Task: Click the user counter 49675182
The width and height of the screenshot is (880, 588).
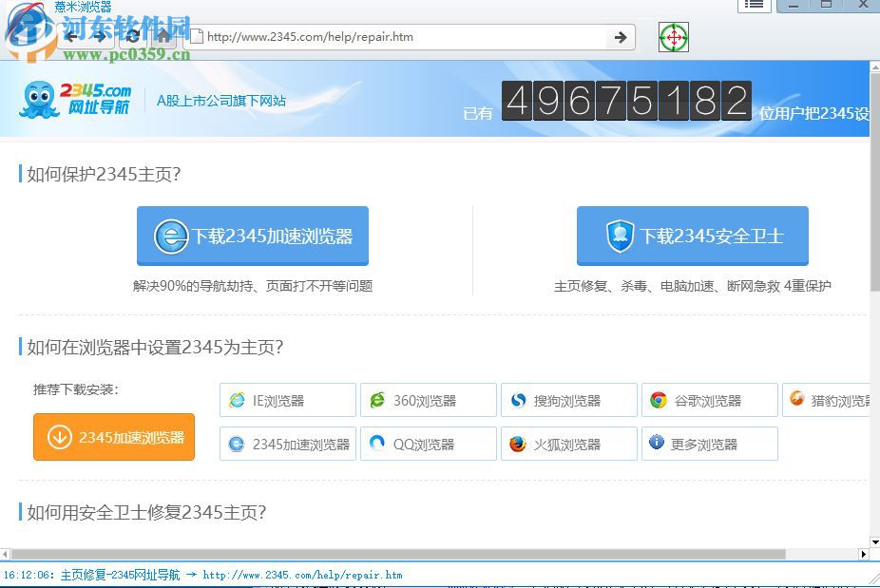Action: [x=626, y=101]
